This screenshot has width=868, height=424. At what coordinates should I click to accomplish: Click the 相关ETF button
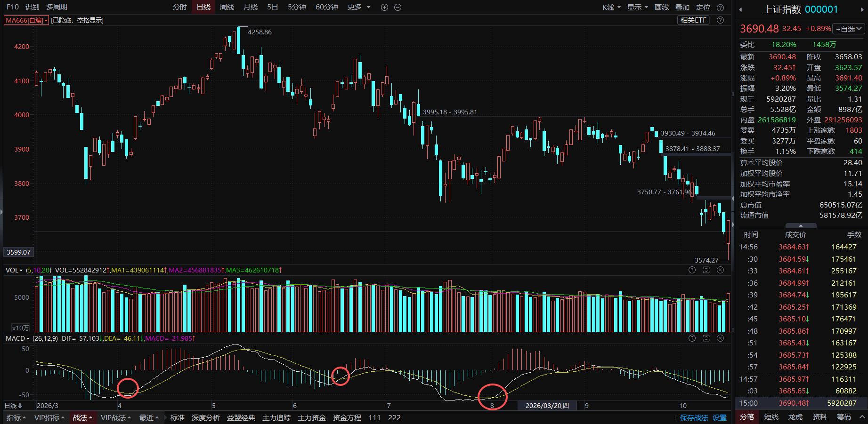point(694,20)
